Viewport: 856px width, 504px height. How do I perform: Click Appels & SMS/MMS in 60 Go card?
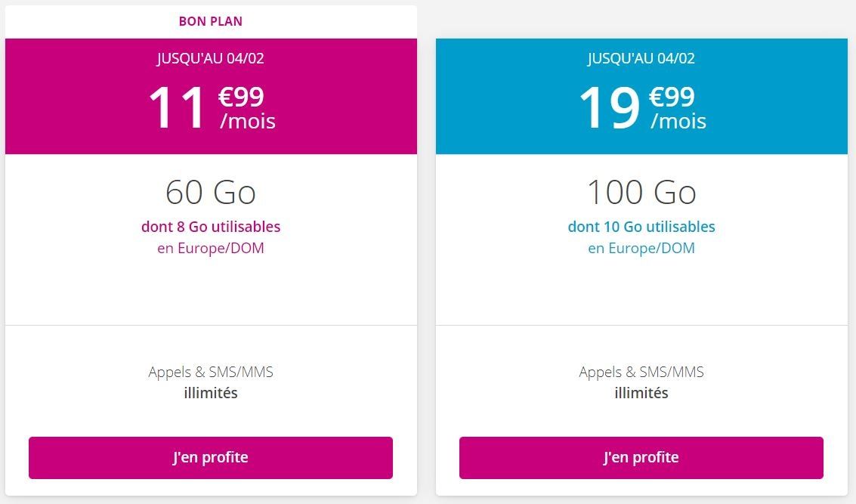(x=211, y=372)
